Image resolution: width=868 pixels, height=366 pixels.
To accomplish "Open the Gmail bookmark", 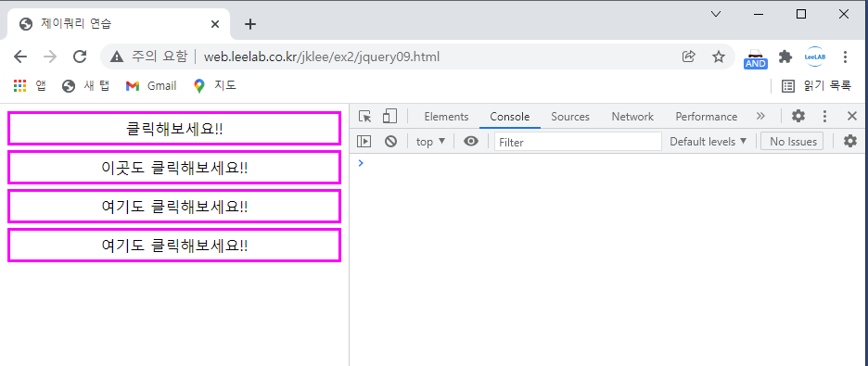I will [151, 85].
